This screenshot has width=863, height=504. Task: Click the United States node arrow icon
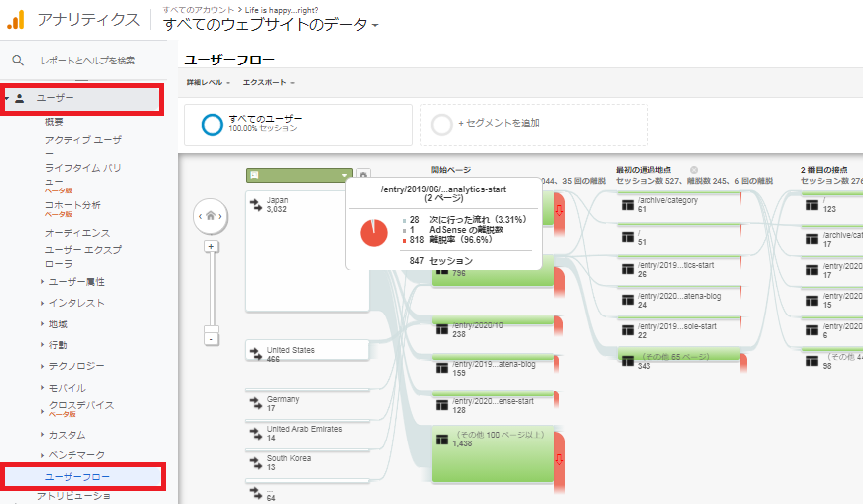coord(256,354)
